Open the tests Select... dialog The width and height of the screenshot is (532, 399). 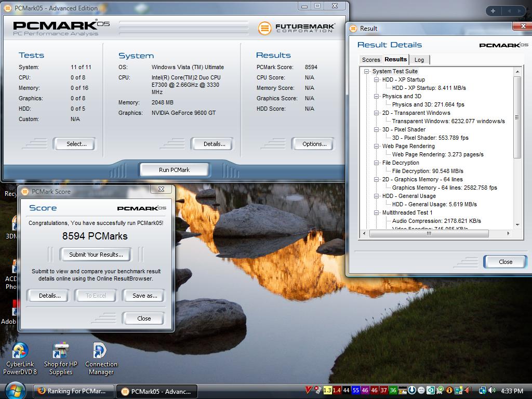point(74,144)
